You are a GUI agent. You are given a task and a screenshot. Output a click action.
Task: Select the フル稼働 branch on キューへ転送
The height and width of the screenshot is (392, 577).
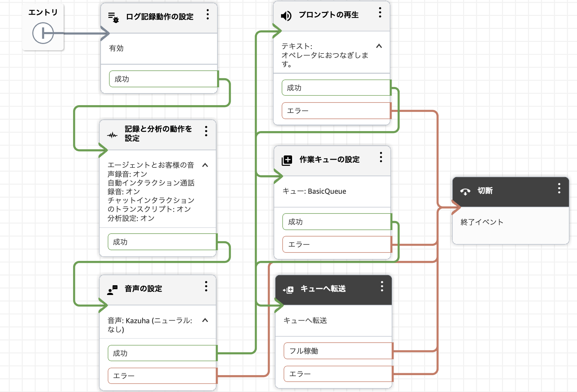pos(338,351)
